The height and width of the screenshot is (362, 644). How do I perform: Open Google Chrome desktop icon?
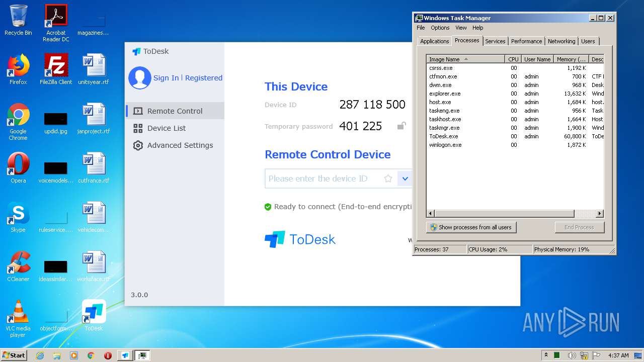point(18,122)
